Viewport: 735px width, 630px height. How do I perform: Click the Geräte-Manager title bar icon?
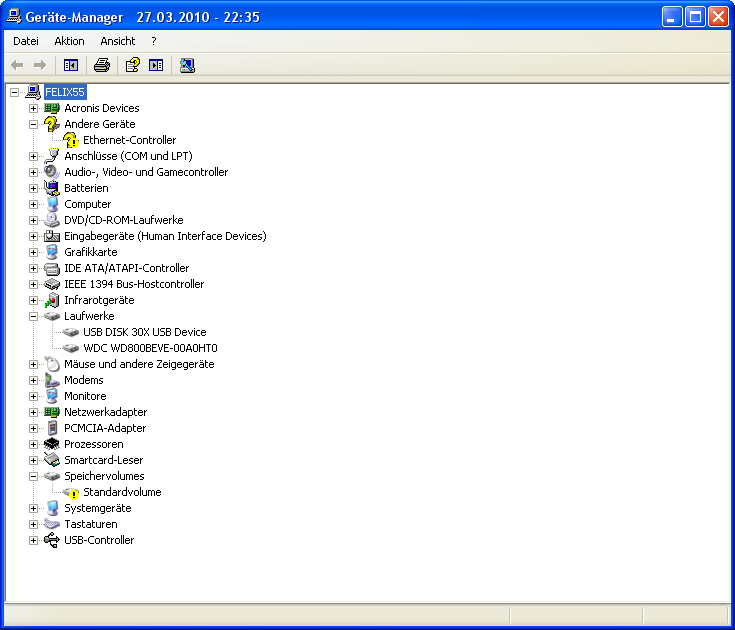tap(14, 17)
